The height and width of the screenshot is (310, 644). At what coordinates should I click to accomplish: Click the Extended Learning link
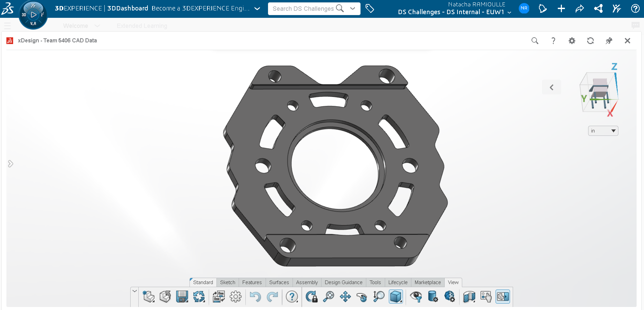142,26
